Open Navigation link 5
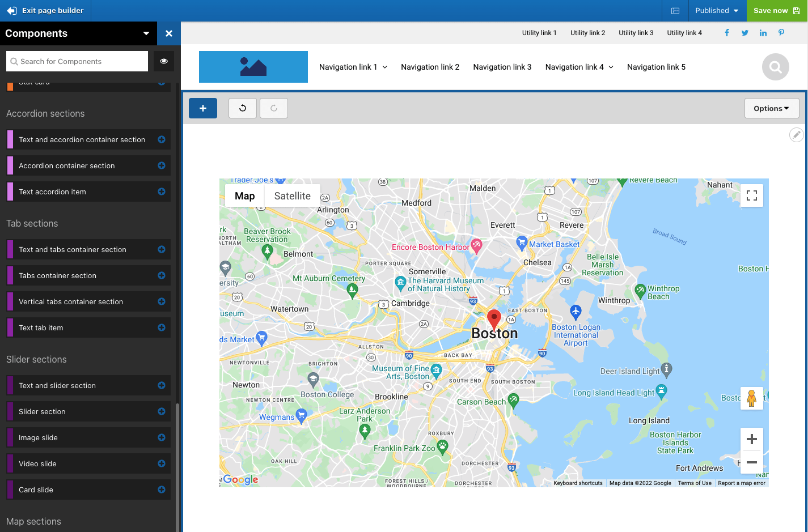The width and height of the screenshot is (808, 532). click(x=656, y=67)
